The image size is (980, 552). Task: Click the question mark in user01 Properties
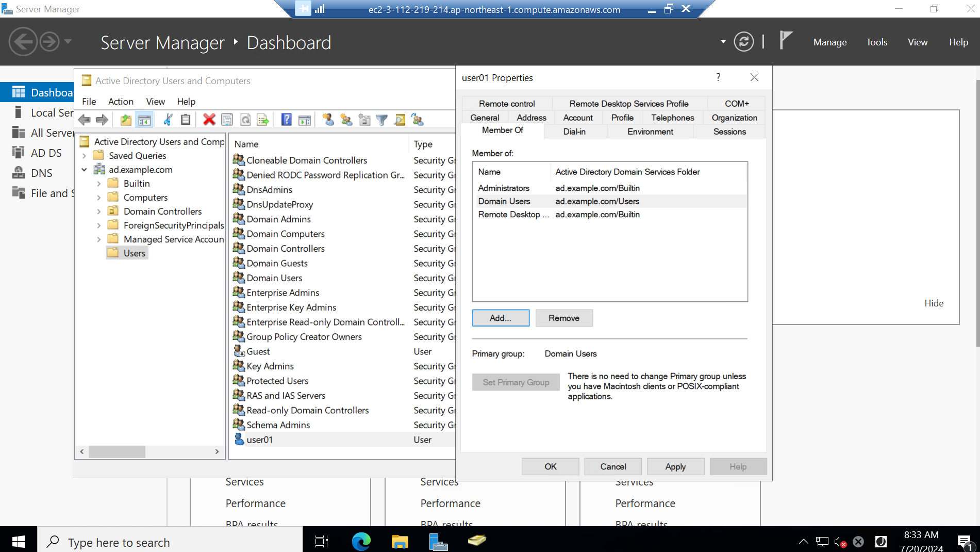tap(718, 77)
